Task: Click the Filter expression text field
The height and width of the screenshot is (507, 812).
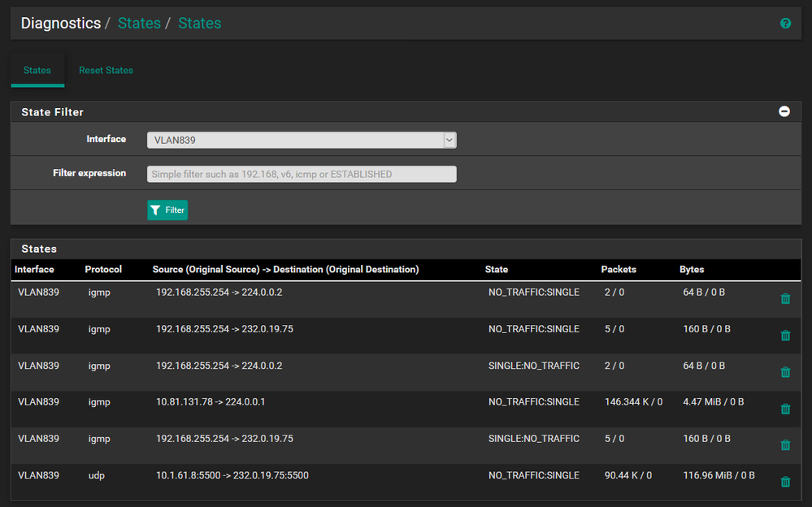Action: 302,174
